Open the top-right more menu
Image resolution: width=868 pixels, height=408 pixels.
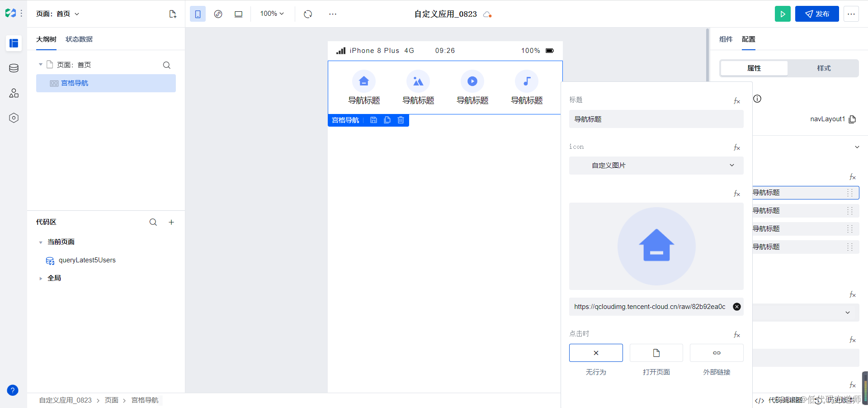click(851, 14)
